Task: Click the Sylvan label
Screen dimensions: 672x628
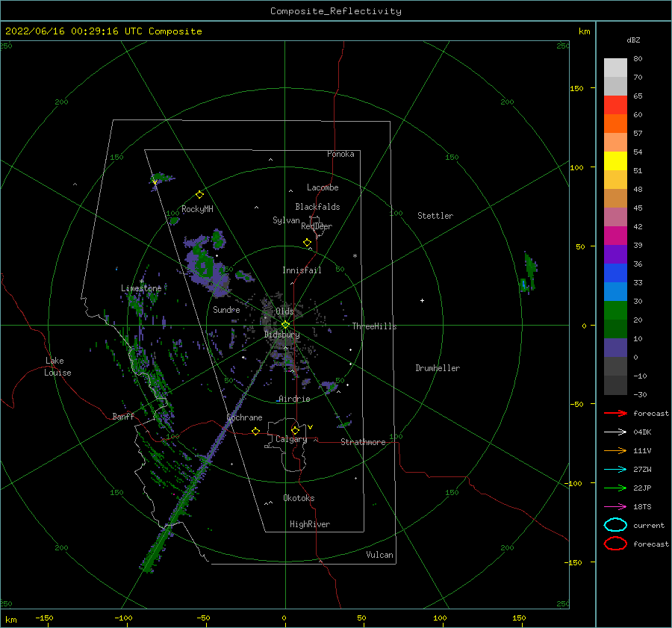Action: pyautogui.click(x=286, y=220)
